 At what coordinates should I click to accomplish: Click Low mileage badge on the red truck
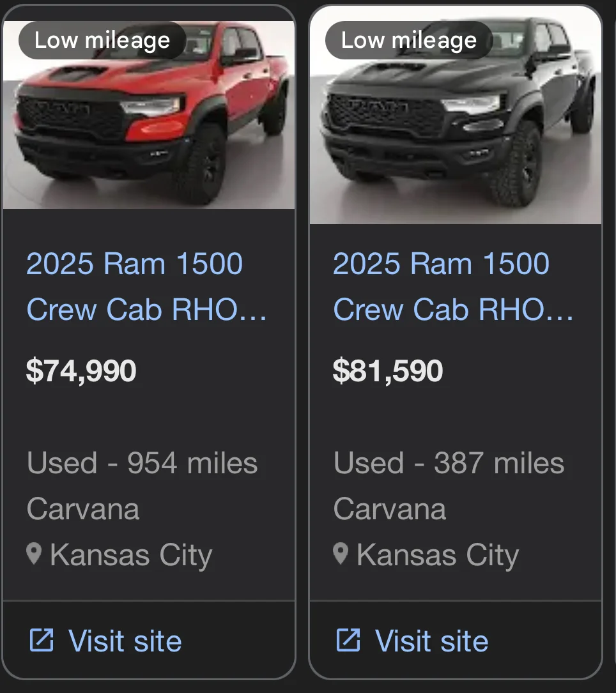pyautogui.click(x=102, y=40)
